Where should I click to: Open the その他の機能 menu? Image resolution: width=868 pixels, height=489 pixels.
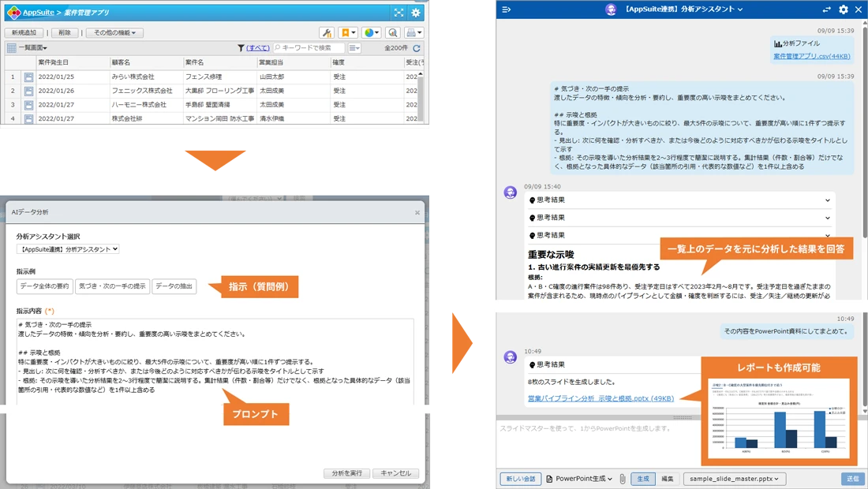[114, 32]
